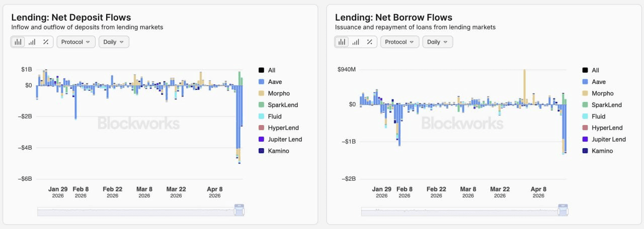644x229 pixels.
Task: Switch Net Borrow Flows to percentage view
Action: point(369,42)
